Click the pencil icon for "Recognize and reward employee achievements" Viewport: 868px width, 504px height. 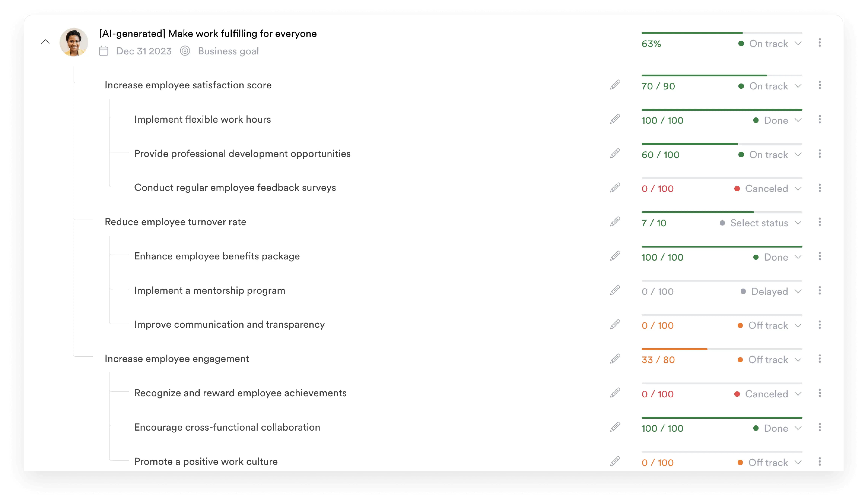click(615, 393)
